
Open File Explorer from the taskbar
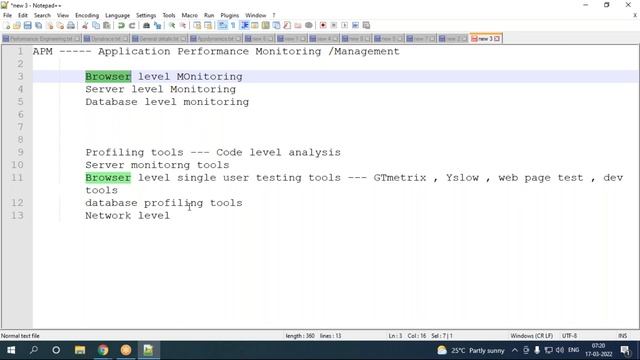[x=80, y=350]
